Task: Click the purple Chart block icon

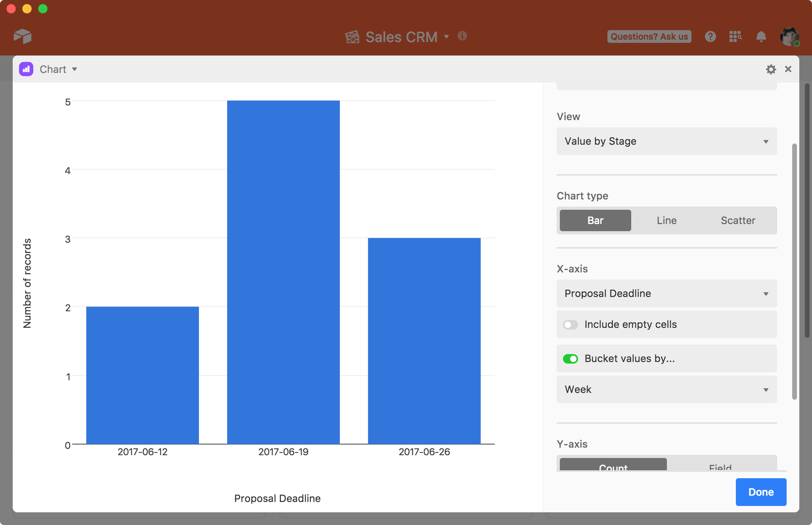Action: tap(26, 69)
